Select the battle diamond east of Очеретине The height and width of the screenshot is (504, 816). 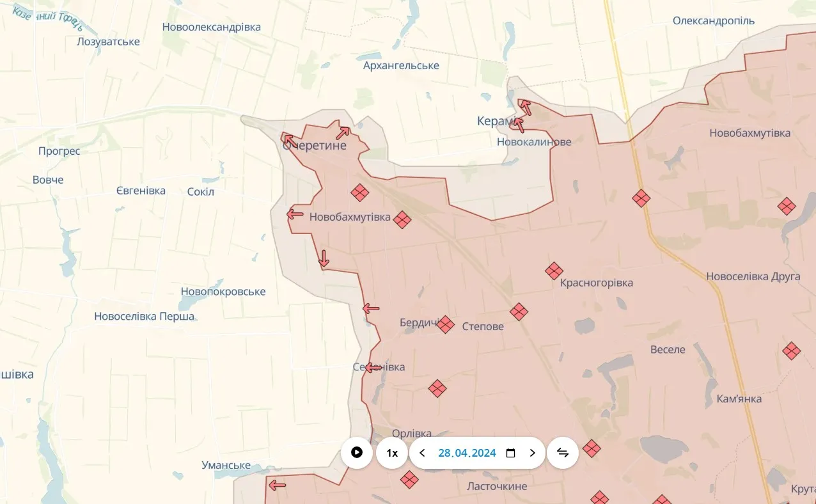(x=359, y=193)
